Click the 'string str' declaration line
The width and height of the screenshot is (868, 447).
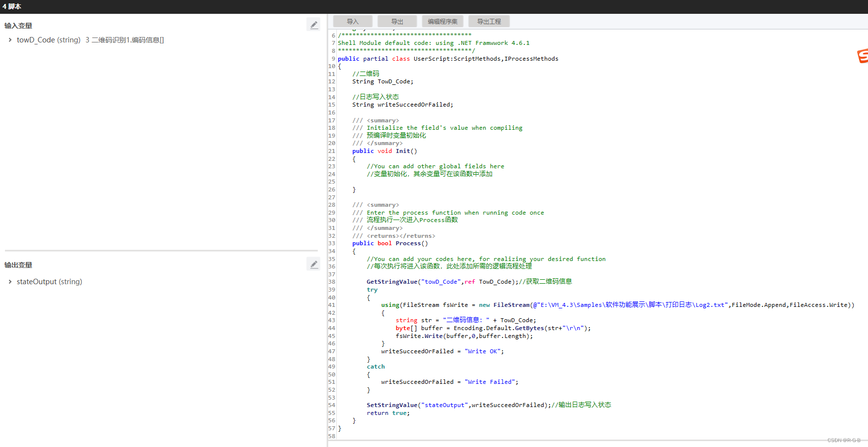466,320
